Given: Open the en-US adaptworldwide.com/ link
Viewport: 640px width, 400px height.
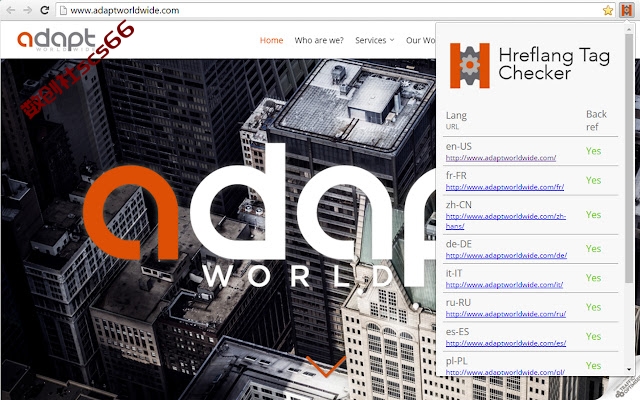Looking at the screenshot, I should 501,158.
